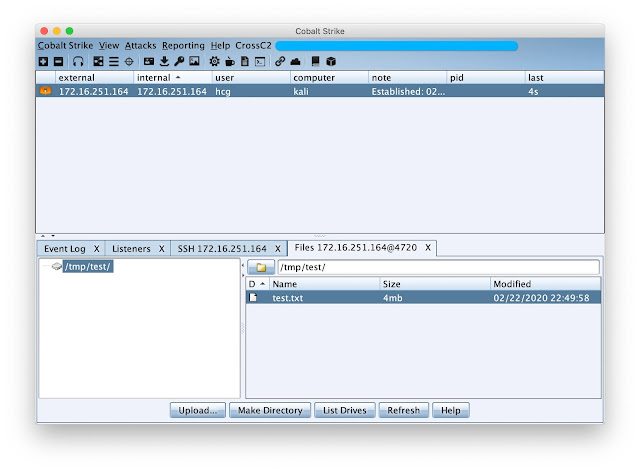
Task: Disconnect from team server via minus icon
Action: point(59,62)
